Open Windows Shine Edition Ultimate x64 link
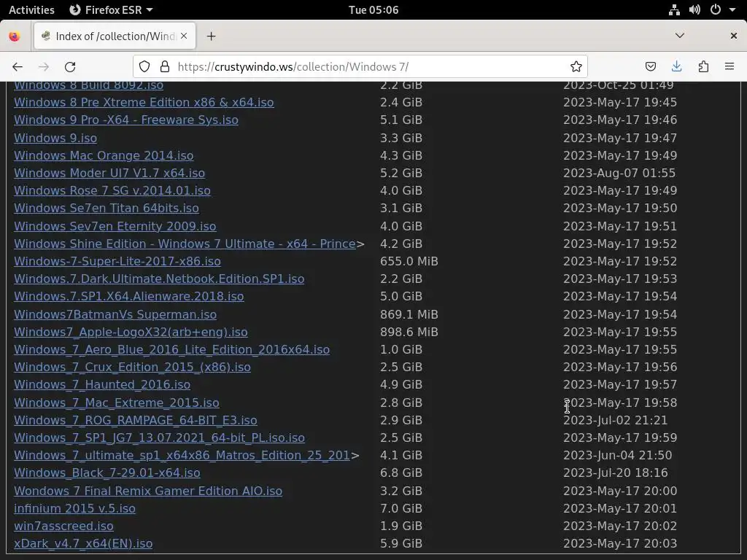This screenshot has width=747, height=560. point(185,244)
